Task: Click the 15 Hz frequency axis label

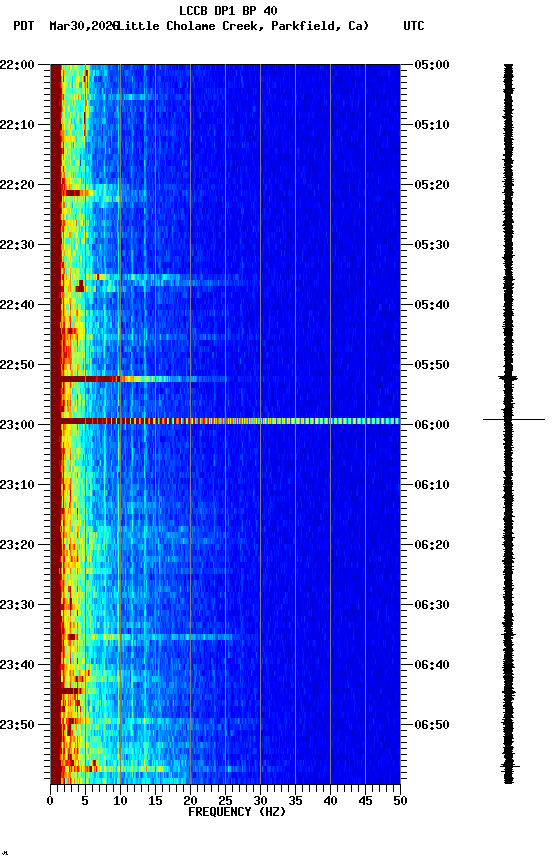Action: click(155, 801)
